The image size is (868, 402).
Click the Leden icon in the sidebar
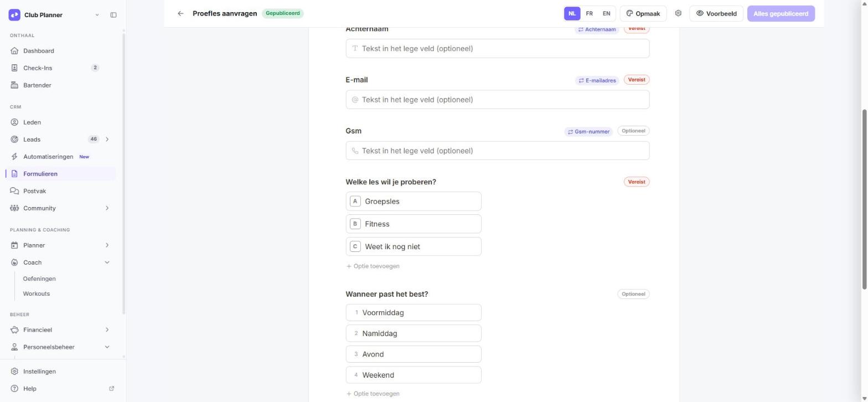[14, 122]
